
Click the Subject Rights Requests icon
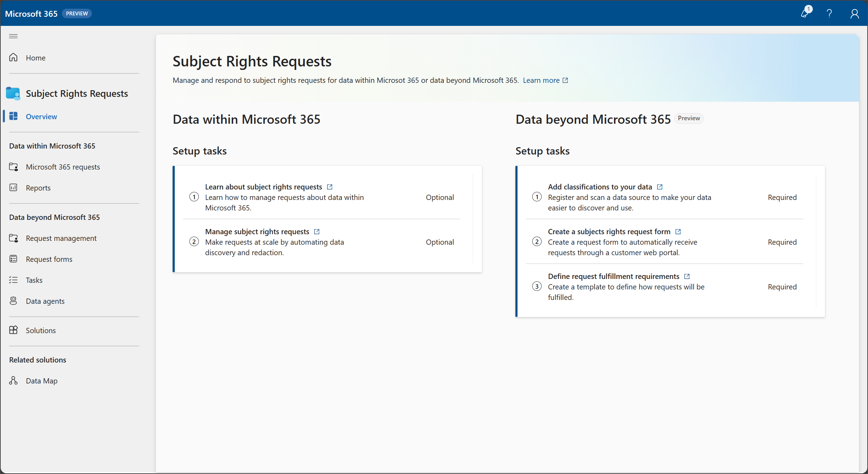[x=13, y=92]
